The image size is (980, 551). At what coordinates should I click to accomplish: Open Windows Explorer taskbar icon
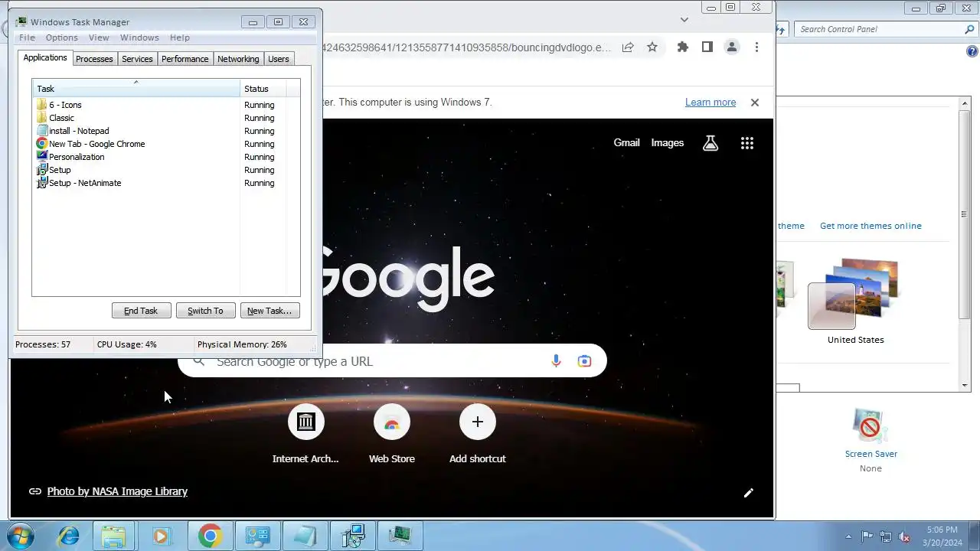[114, 536]
